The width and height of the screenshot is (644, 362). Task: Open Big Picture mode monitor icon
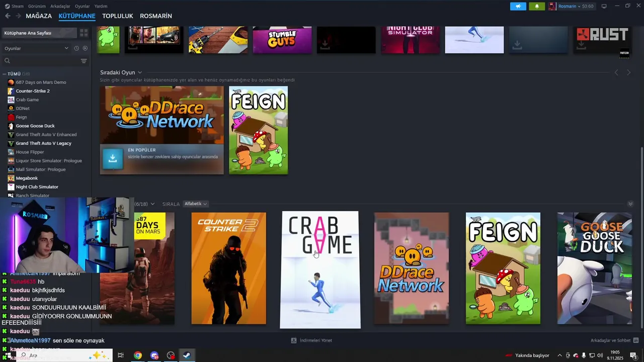click(604, 6)
